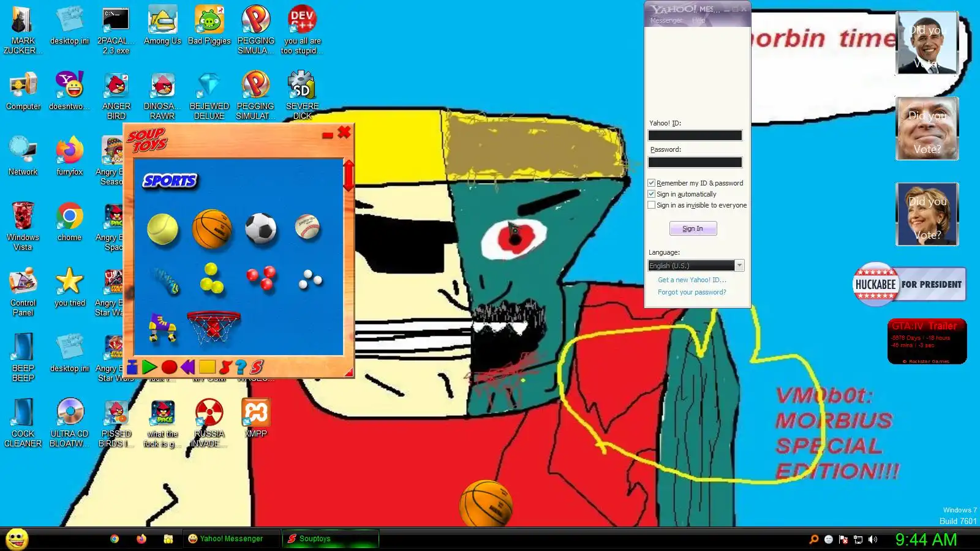The width and height of the screenshot is (980, 551).
Task: Click the Obama Did you Vote gadget
Action: coord(927,43)
